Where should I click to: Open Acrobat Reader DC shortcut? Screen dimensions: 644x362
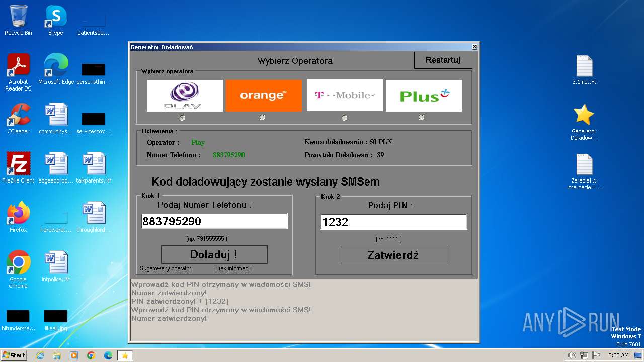[x=18, y=72]
